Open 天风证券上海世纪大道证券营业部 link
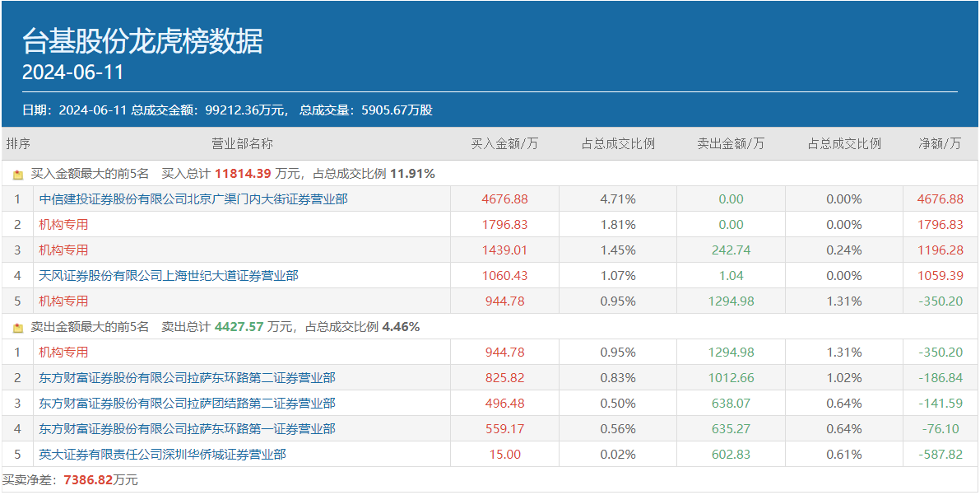980x495 pixels. [x=169, y=276]
